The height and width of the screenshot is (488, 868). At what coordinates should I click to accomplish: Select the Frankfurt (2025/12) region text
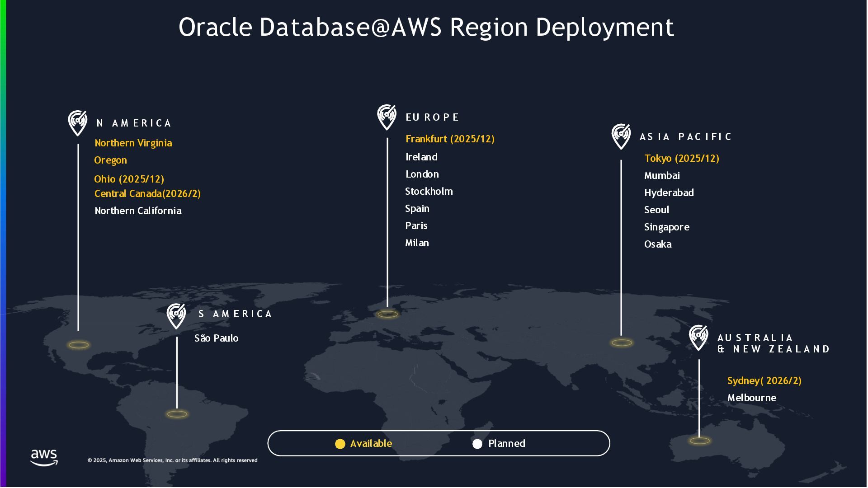[x=450, y=139]
